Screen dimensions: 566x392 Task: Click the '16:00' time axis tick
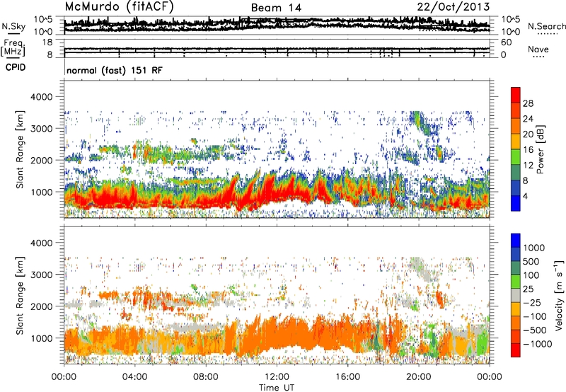click(x=347, y=377)
